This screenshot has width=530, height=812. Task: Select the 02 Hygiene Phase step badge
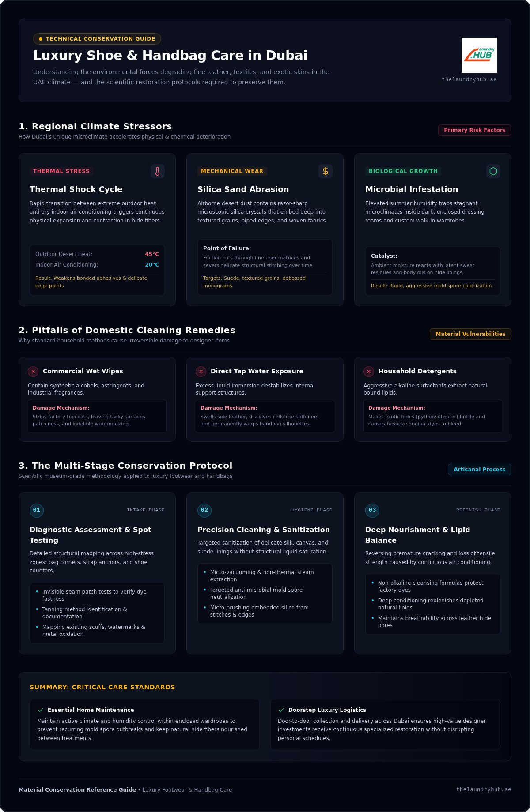[x=204, y=510]
